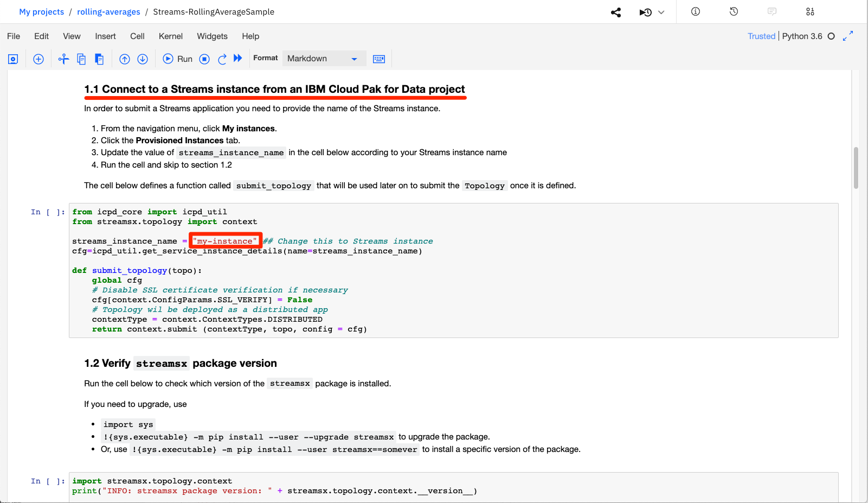This screenshot has width=868, height=503.
Task: Open the Edit menu
Action: point(41,36)
